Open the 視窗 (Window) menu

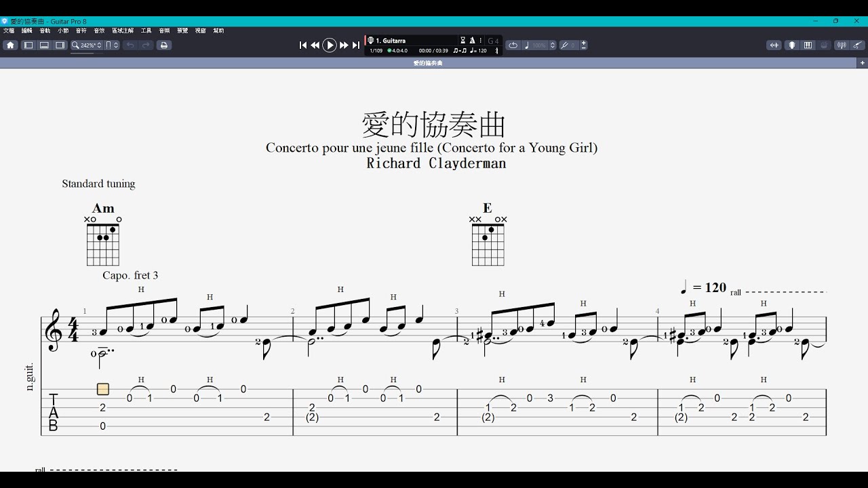(x=201, y=30)
